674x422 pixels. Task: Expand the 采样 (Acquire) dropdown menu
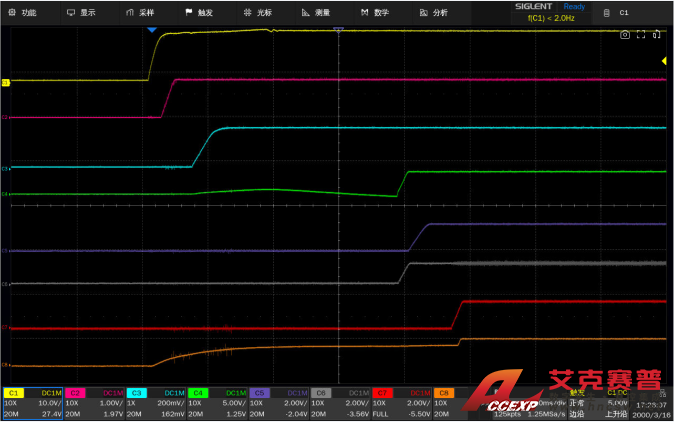click(140, 13)
